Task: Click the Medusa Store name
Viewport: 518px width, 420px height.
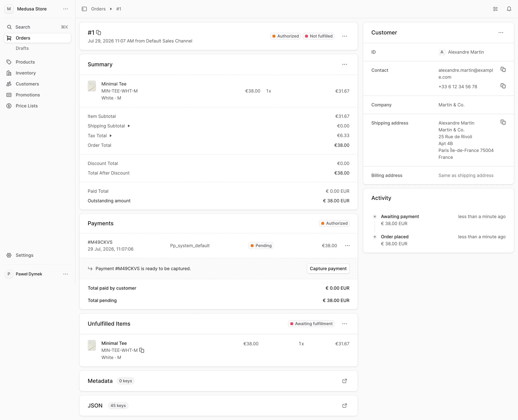Action: 32,9
